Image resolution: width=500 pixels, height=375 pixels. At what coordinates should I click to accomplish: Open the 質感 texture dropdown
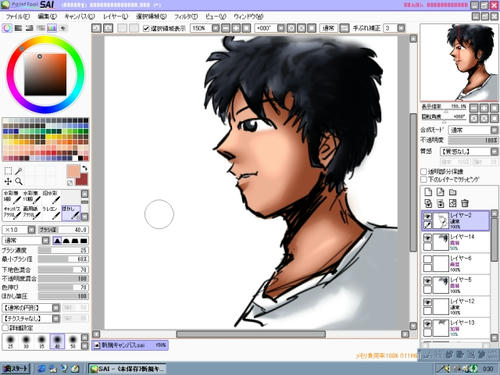469,151
